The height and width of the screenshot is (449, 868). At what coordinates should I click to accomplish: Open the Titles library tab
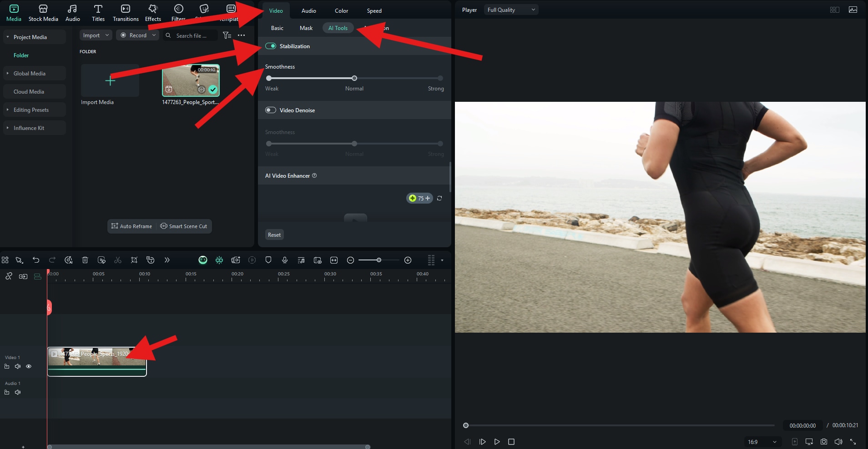tap(98, 13)
